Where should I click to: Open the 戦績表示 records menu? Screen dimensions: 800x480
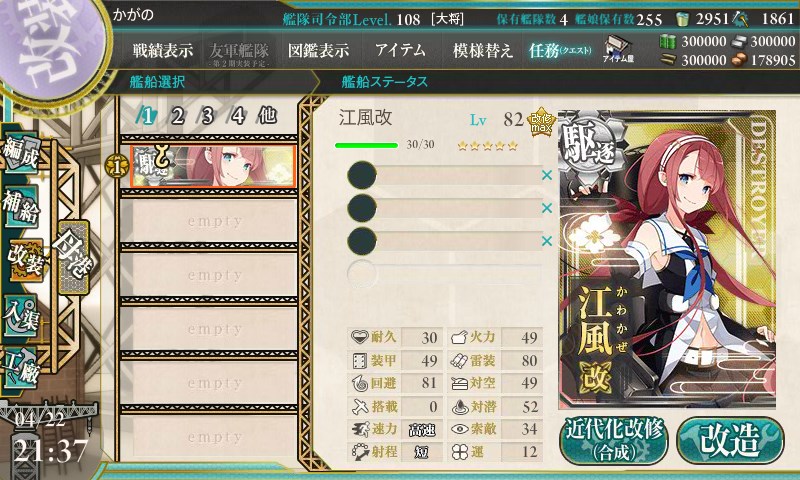[x=163, y=50]
